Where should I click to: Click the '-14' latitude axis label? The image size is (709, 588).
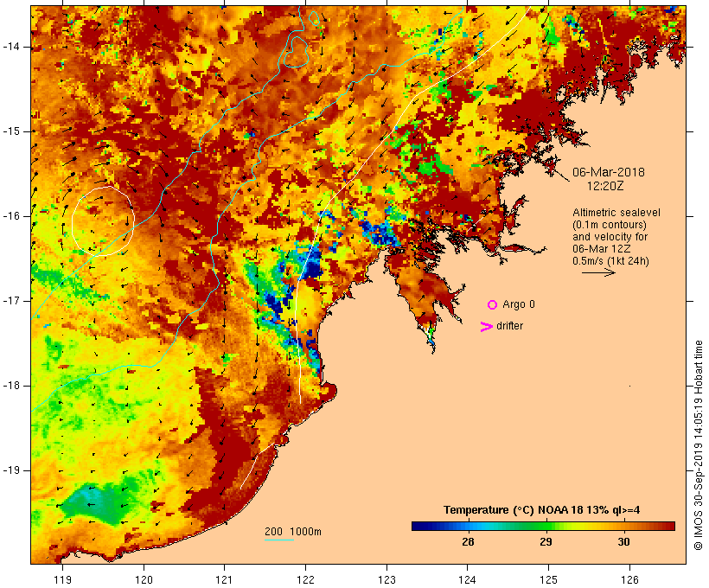point(11,47)
